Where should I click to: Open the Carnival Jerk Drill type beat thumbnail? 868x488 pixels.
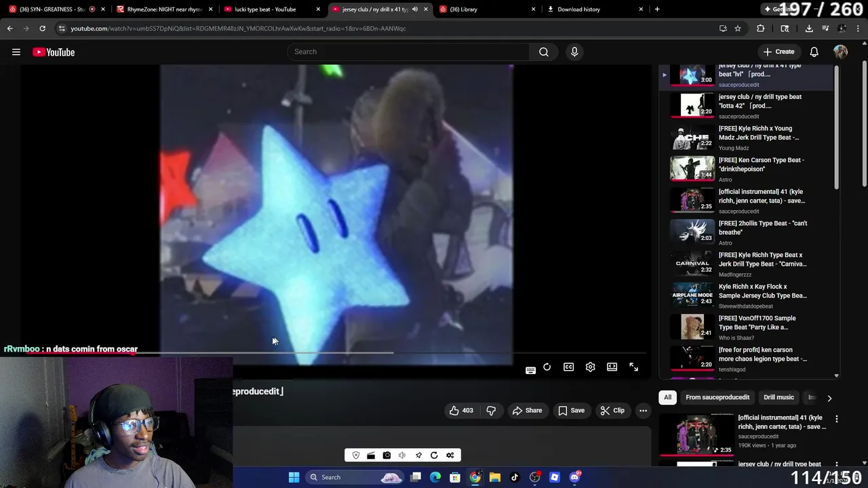[692, 264]
